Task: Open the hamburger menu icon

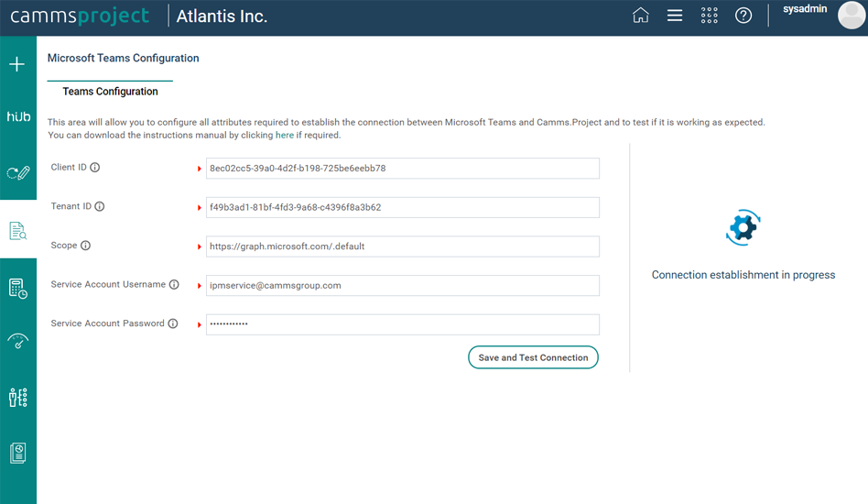Action: coord(675,16)
